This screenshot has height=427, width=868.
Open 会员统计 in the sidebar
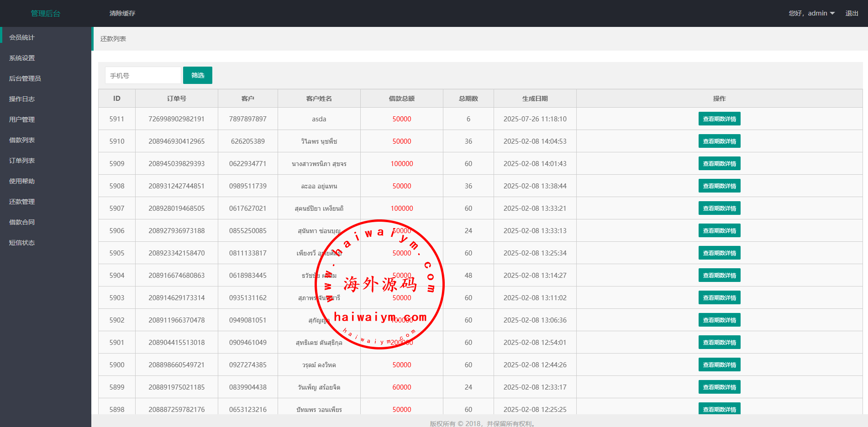[22, 37]
